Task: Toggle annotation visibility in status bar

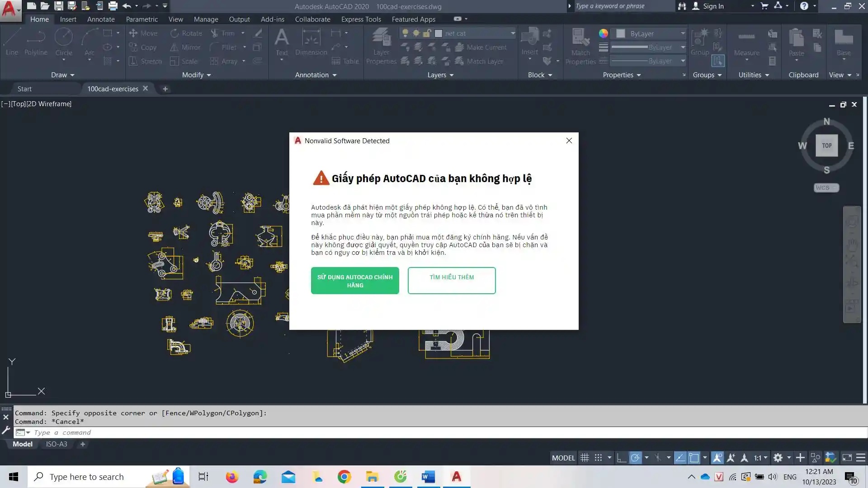Action: tap(717, 458)
